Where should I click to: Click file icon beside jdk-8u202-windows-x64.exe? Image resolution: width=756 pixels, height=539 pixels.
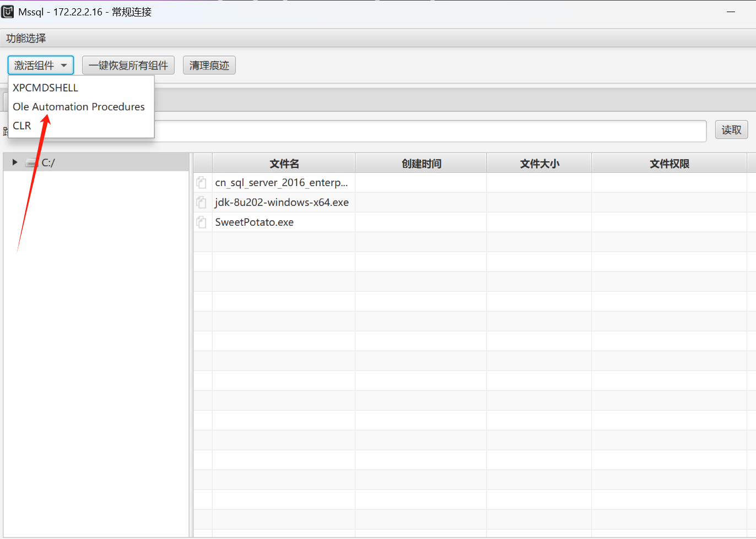click(x=202, y=203)
